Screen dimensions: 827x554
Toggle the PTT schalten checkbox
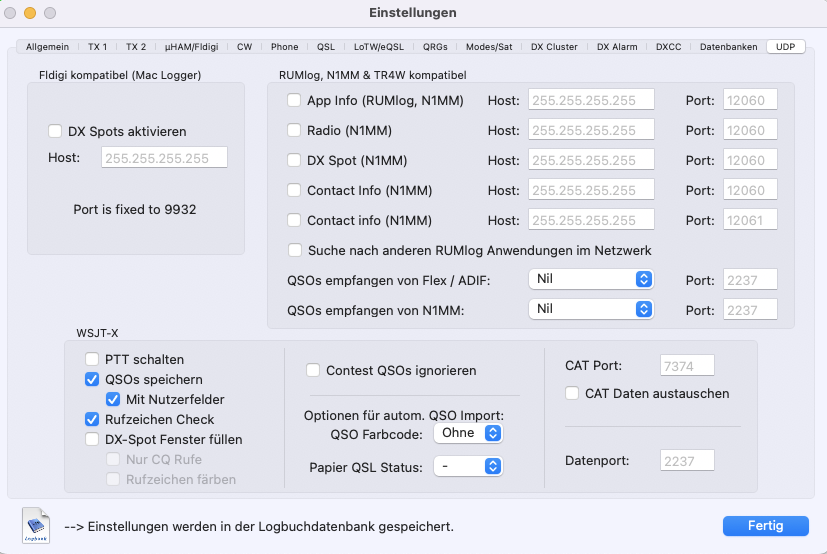[x=93, y=360]
